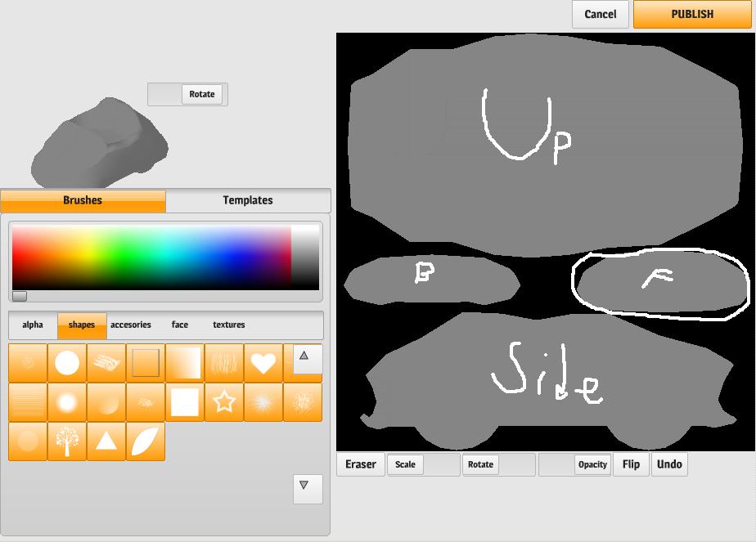Choose the horizontal lines brush
Image resolution: width=756 pixels, height=542 pixels.
coord(28,402)
